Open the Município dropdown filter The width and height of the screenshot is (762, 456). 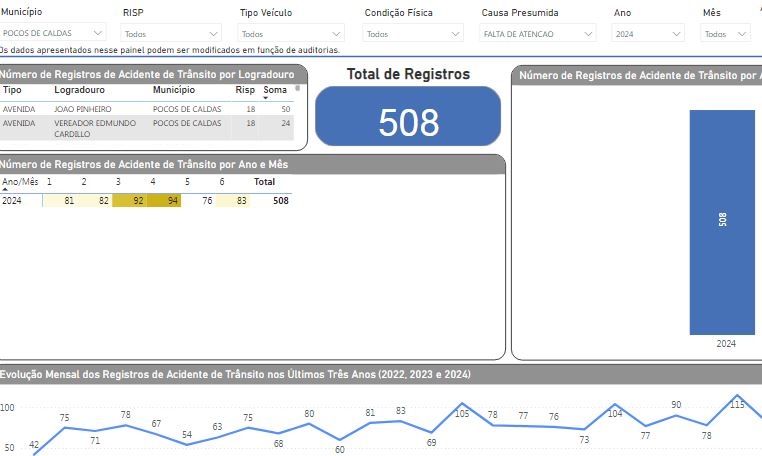coord(54,33)
